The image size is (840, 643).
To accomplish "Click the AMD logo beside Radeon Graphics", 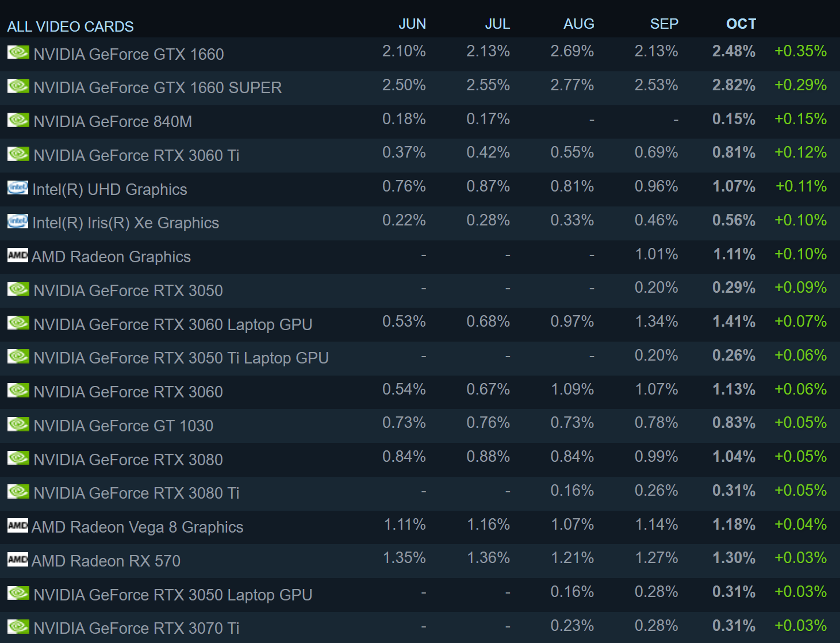I will [x=18, y=255].
